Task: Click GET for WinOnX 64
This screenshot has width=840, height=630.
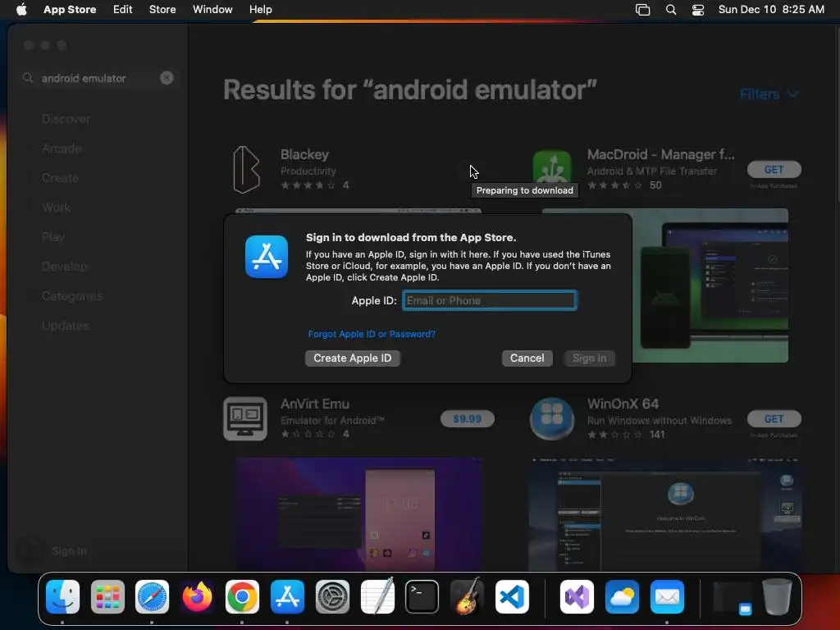Action: point(774,418)
